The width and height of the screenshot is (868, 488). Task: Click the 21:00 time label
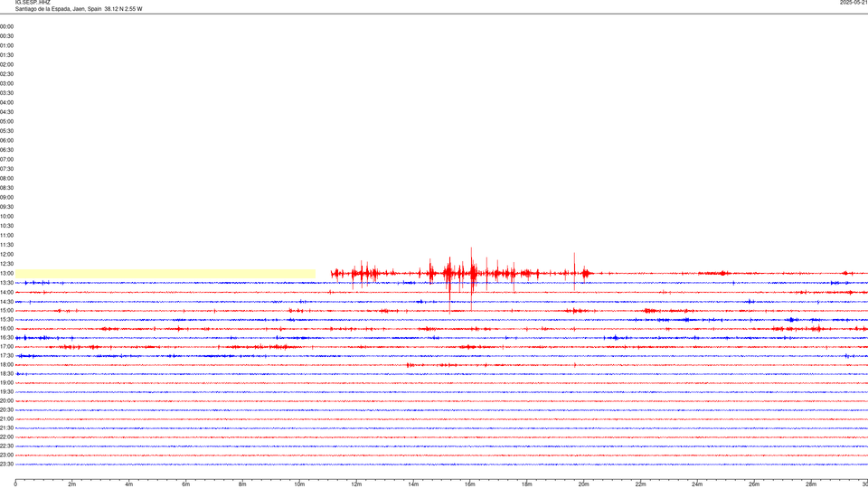[x=6, y=418]
